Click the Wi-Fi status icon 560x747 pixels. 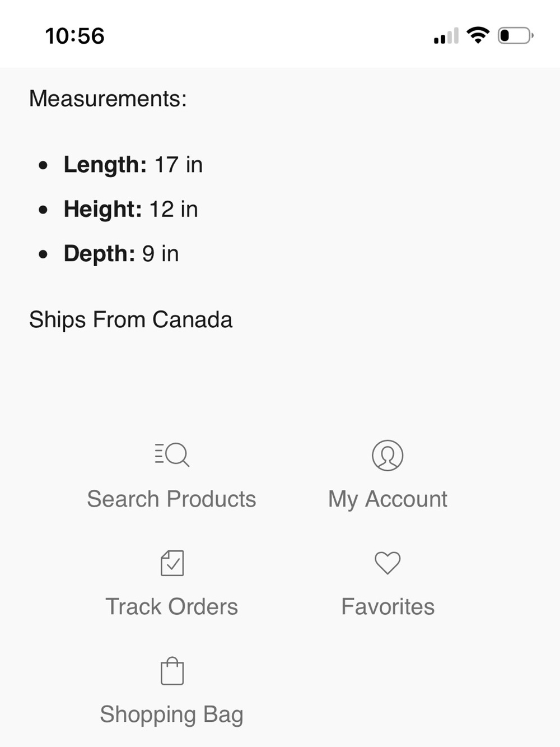[478, 35]
